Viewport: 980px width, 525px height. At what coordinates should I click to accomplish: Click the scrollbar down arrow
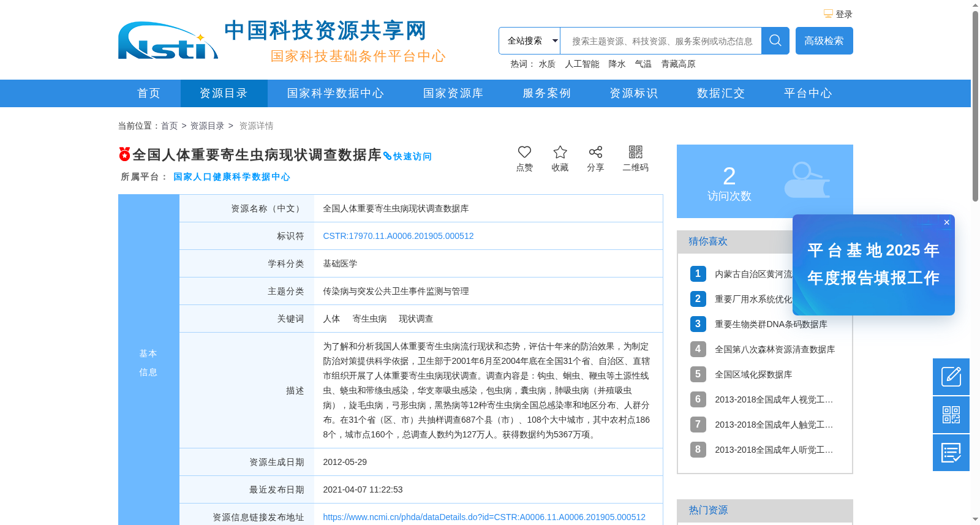click(x=975, y=519)
